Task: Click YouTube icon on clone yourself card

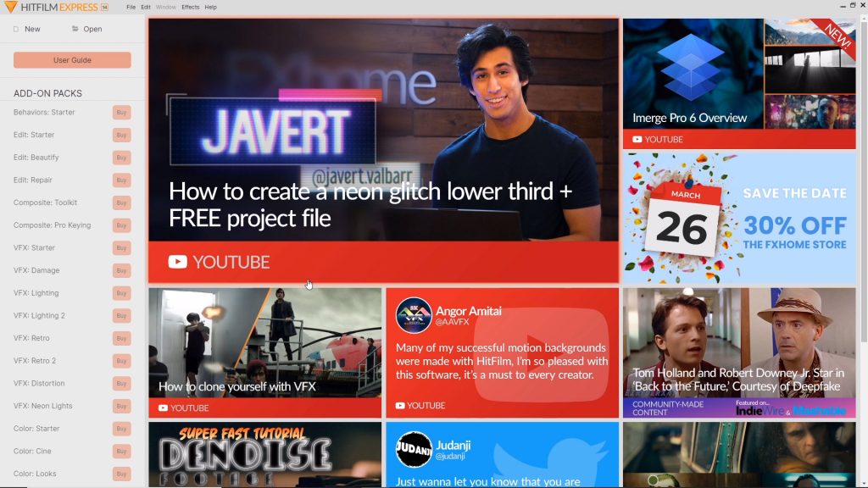Action: 163,408
